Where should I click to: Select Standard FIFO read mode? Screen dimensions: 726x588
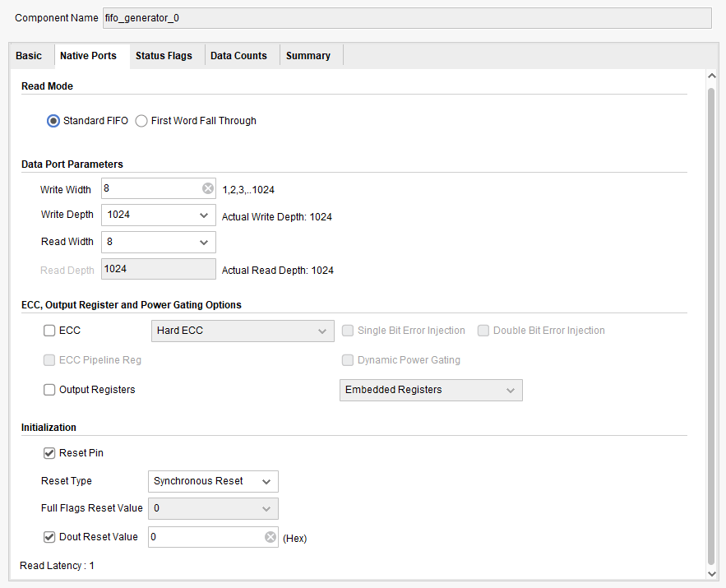click(53, 121)
